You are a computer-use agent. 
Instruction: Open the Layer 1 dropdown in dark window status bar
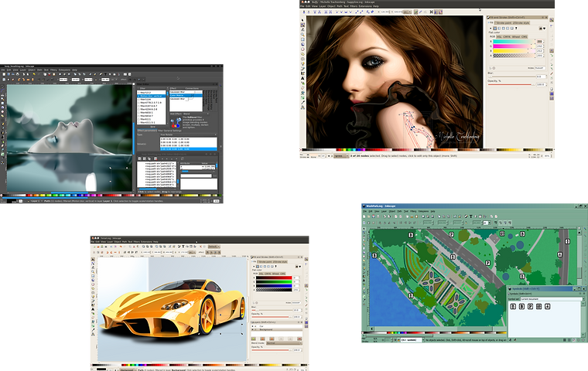point(36,201)
